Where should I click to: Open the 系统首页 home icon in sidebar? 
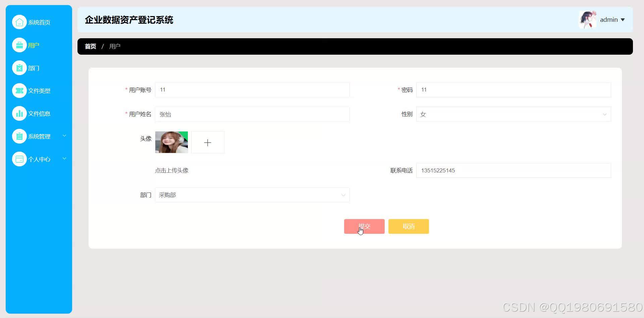click(x=19, y=21)
